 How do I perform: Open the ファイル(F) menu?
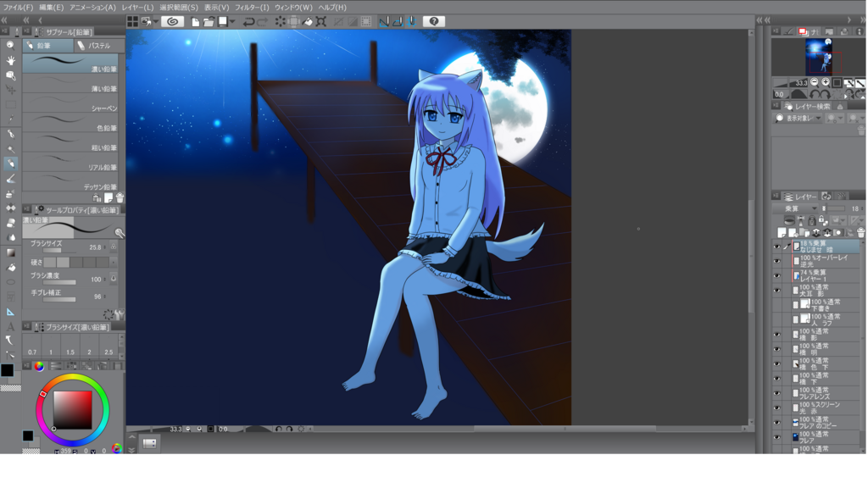(19, 7)
